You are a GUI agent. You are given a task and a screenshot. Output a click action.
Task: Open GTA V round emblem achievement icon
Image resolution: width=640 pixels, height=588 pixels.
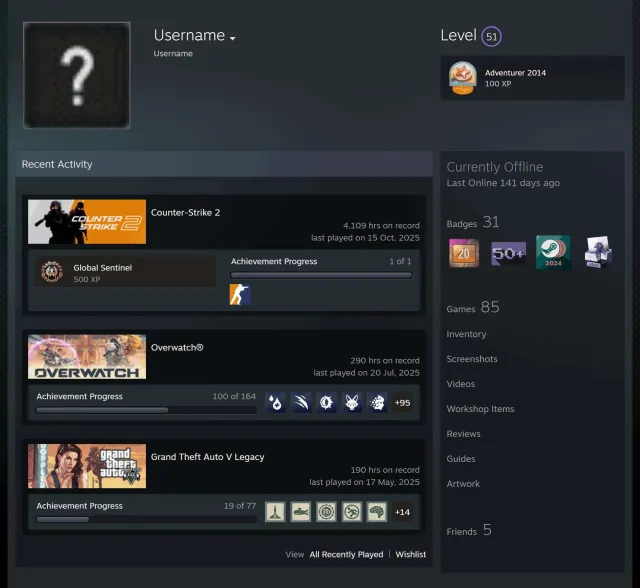click(327, 512)
